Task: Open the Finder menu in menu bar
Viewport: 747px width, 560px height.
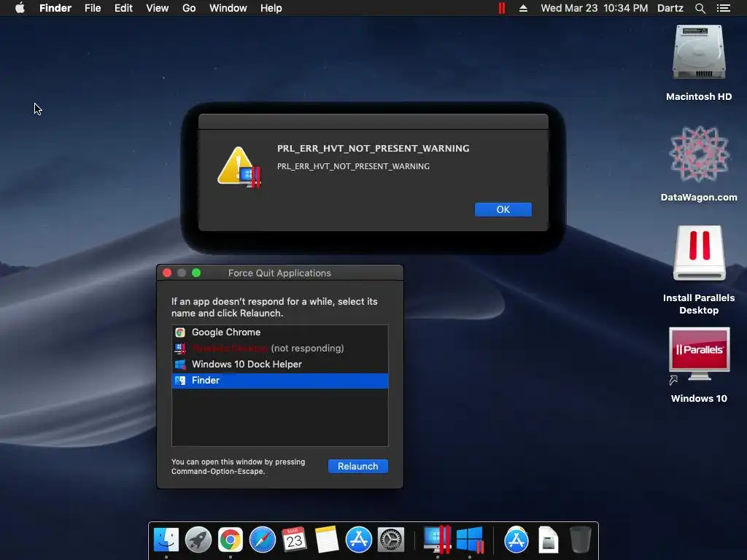Action: click(x=55, y=8)
